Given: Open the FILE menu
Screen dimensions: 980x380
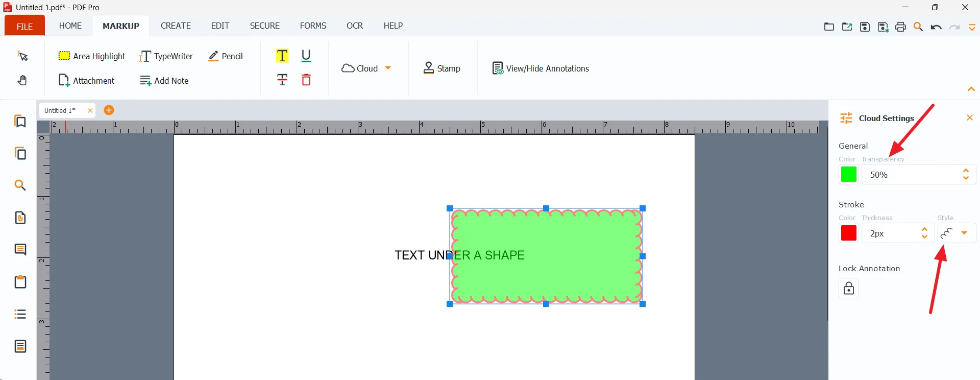Looking at the screenshot, I should [x=24, y=26].
